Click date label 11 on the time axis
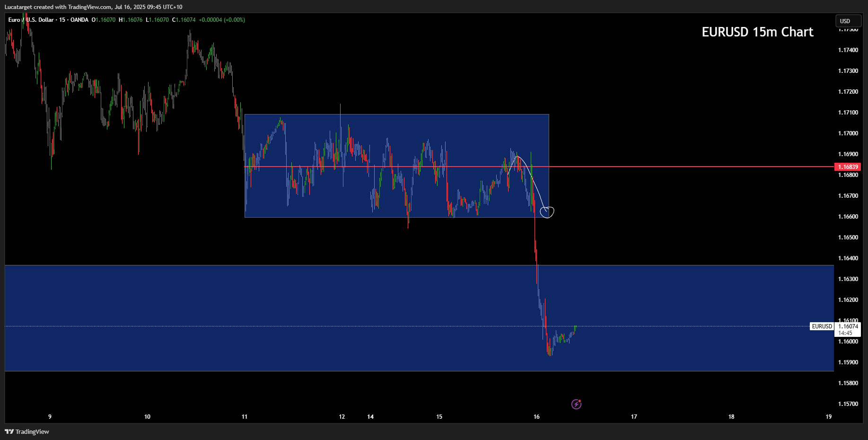The height and width of the screenshot is (440, 868). (x=245, y=417)
